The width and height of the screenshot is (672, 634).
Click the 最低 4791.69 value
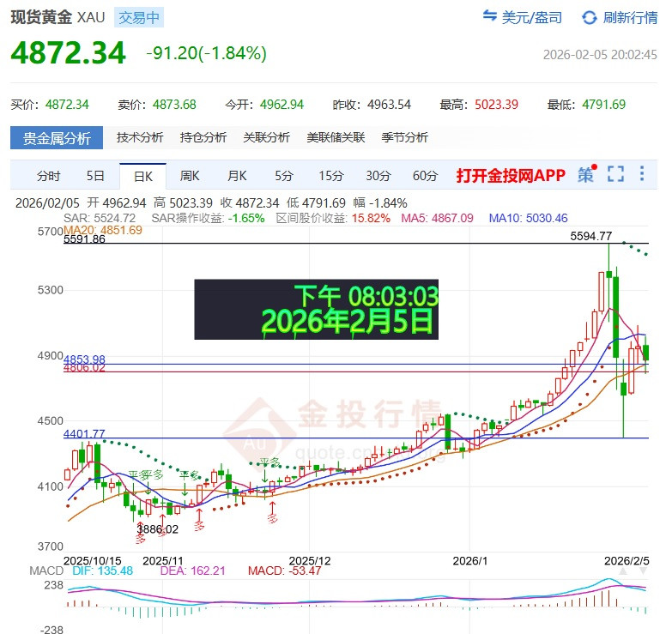click(603, 105)
